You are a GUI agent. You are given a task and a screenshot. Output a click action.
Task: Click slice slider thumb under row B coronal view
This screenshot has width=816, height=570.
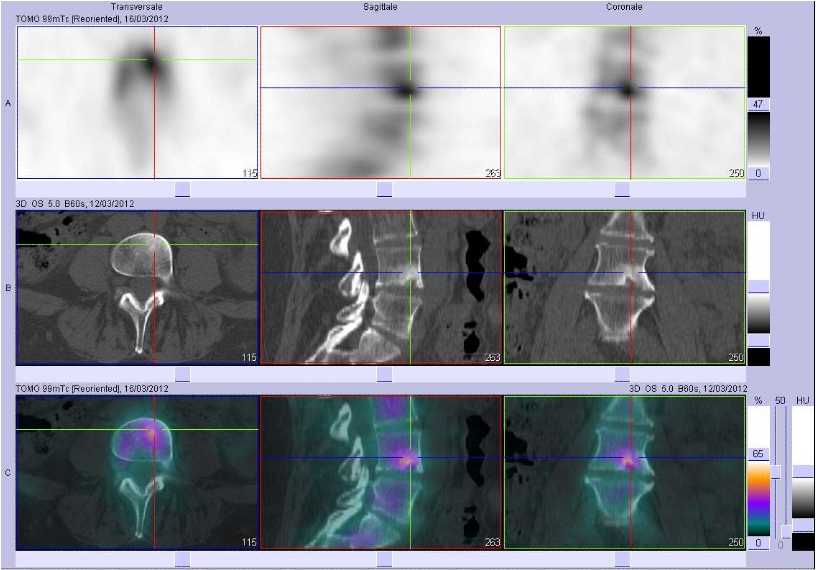622,375
